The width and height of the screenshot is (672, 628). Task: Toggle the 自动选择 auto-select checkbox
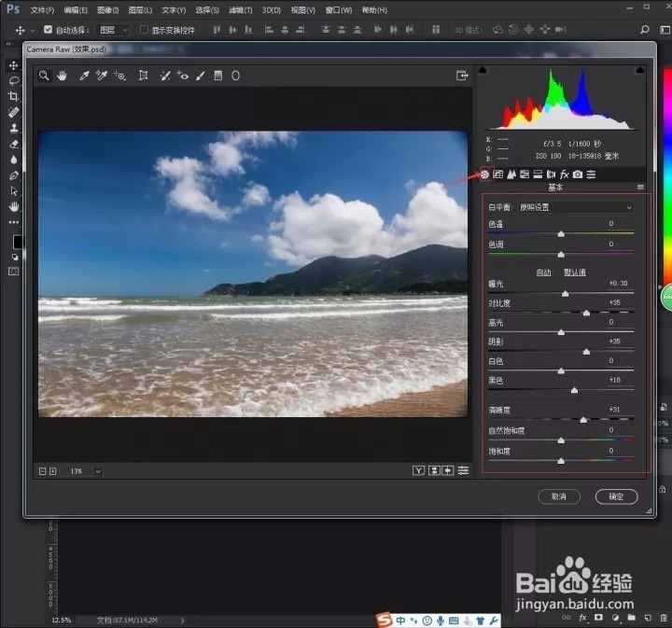48,30
